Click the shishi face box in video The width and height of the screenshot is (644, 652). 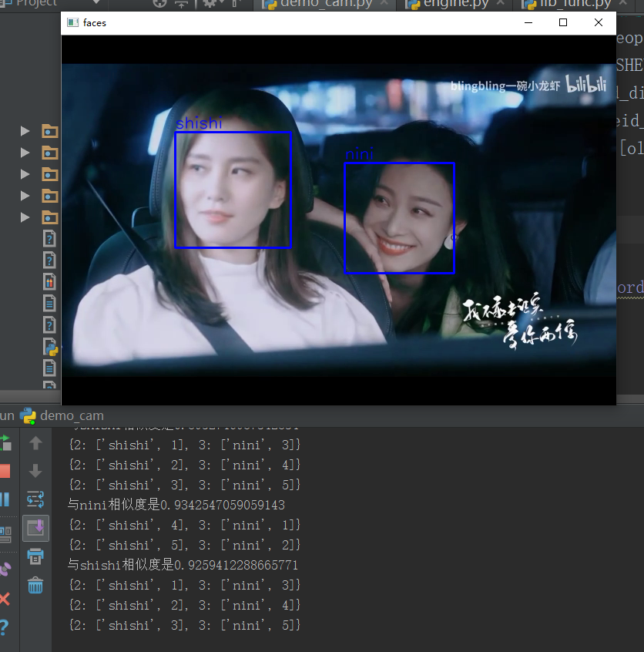[x=233, y=190]
